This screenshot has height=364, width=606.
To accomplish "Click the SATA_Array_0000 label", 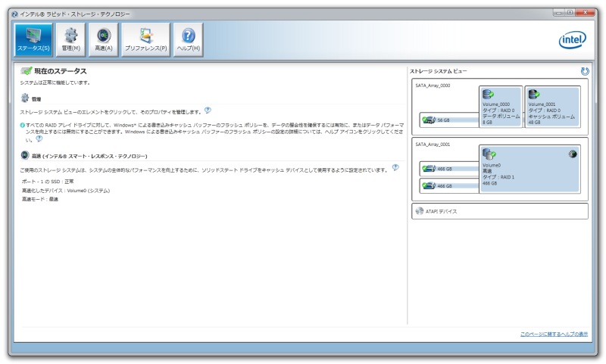I will pos(433,86).
